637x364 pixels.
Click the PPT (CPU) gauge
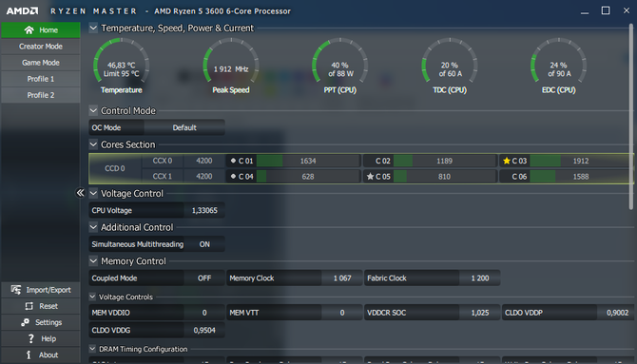pyautogui.click(x=340, y=66)
